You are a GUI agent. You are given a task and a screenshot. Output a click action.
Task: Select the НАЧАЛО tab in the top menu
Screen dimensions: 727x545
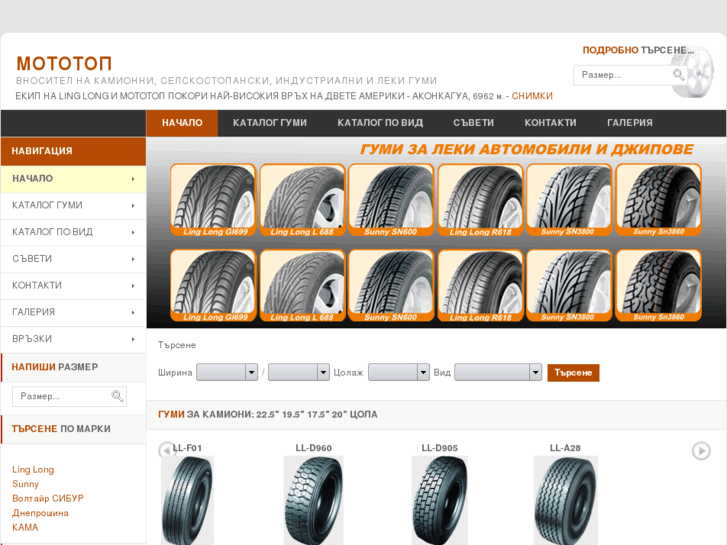click(x=182, y=123)
